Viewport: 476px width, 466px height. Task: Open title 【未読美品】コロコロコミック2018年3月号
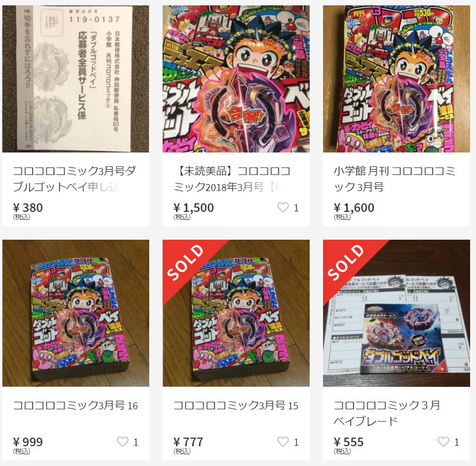tap(232, 179)
